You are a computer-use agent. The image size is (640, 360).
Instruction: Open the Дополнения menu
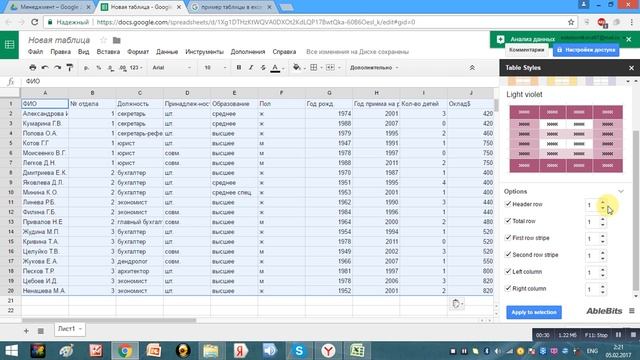pos(248,52)
